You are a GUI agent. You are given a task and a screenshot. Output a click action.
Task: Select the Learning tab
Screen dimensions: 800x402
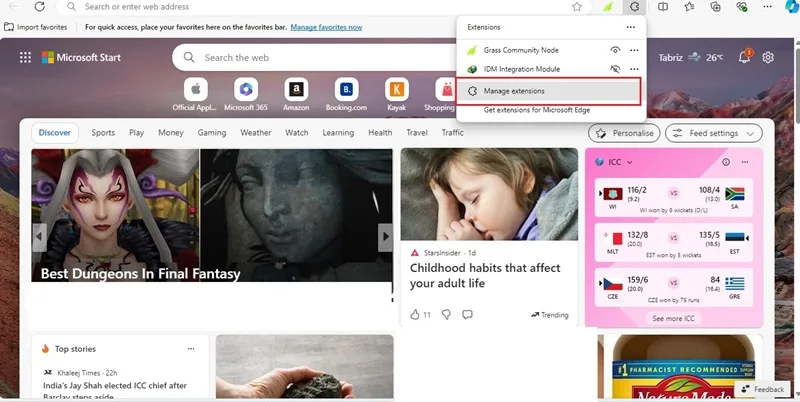click(x=338, y=133)
